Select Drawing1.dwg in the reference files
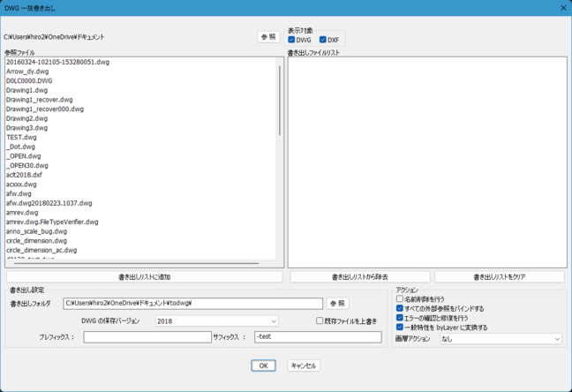Screen dimensions: 572x392 pyautogui.click(x=26, y=90)
